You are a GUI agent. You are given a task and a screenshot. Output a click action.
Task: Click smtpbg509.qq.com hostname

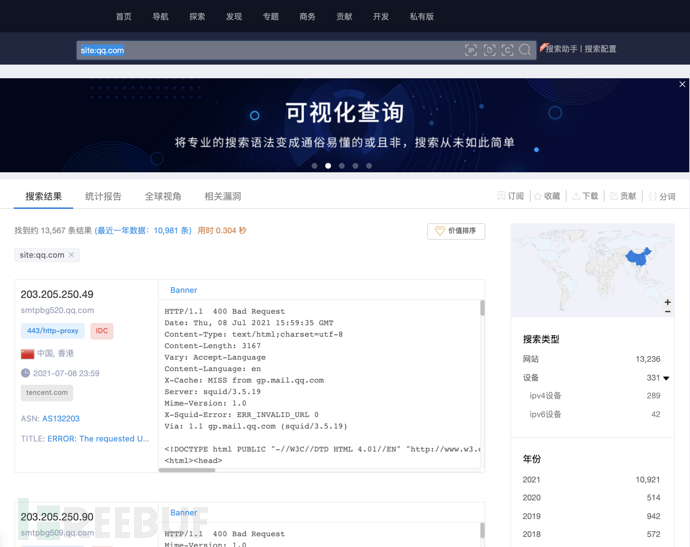(57, 533)
